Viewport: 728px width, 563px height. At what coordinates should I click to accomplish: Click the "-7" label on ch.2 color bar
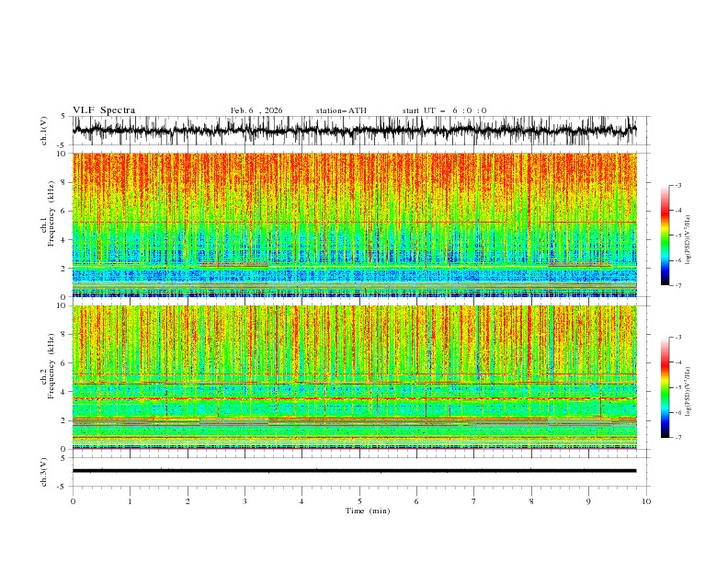coord(677,438)
